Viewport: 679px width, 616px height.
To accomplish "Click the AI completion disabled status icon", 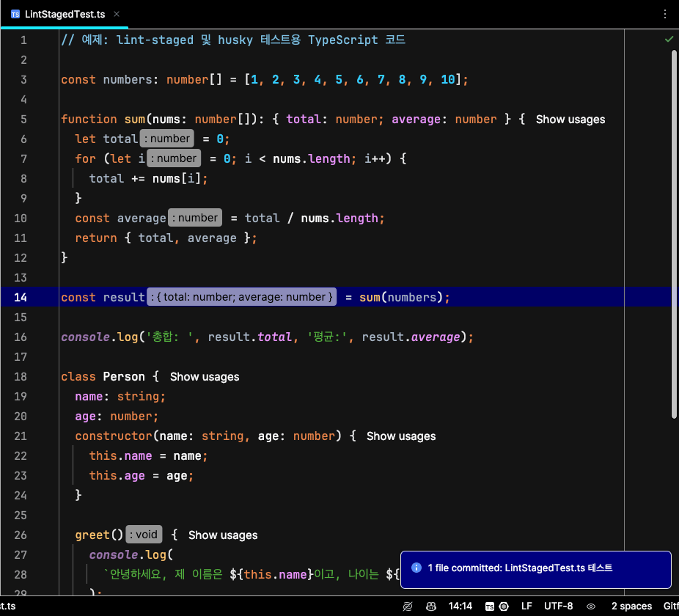I will coord(408,606).
